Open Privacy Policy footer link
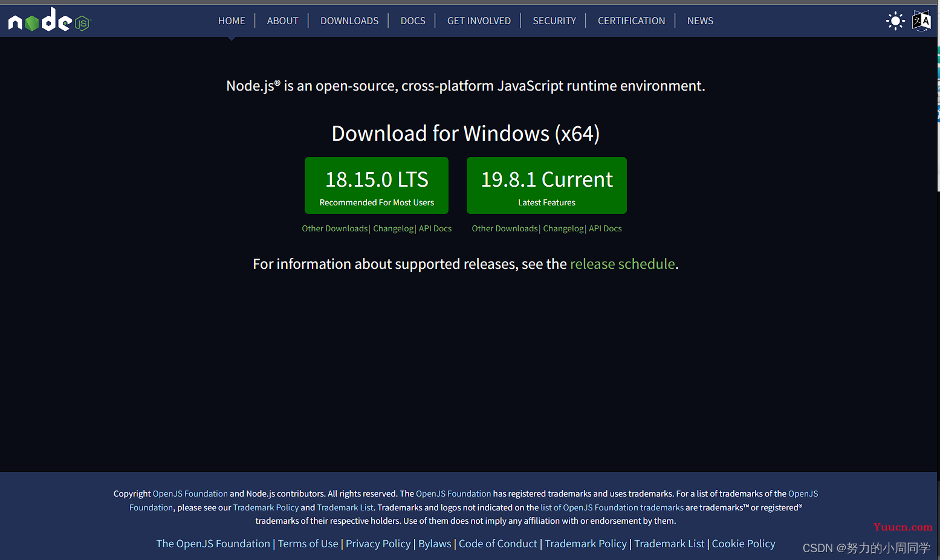 378,544
